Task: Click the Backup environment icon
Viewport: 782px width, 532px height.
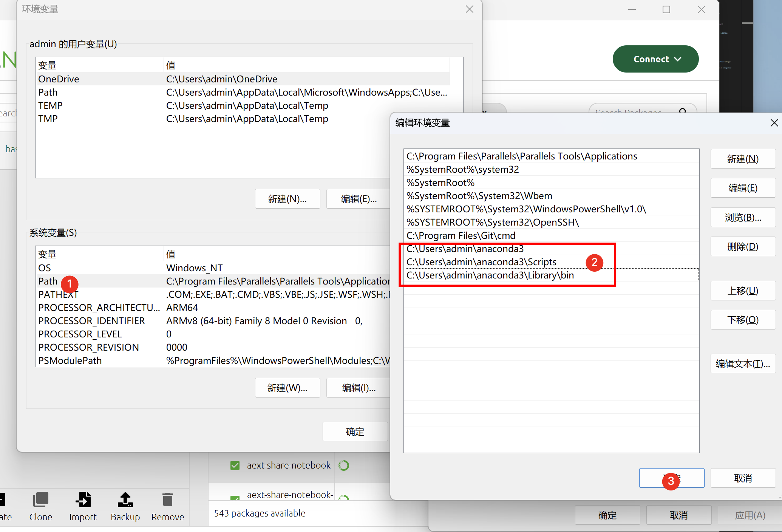Action: pyautogui.click(x=125, y=500)
